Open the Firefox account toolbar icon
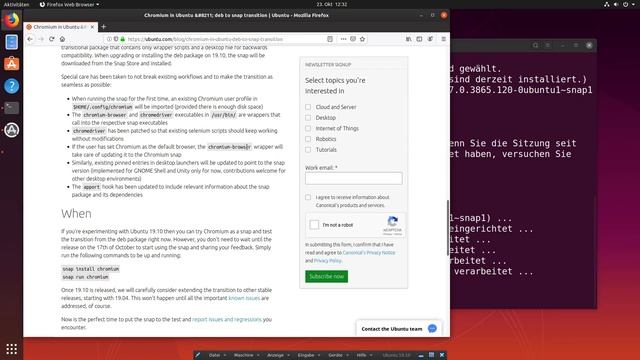The image size is (640, 360). 430,39
